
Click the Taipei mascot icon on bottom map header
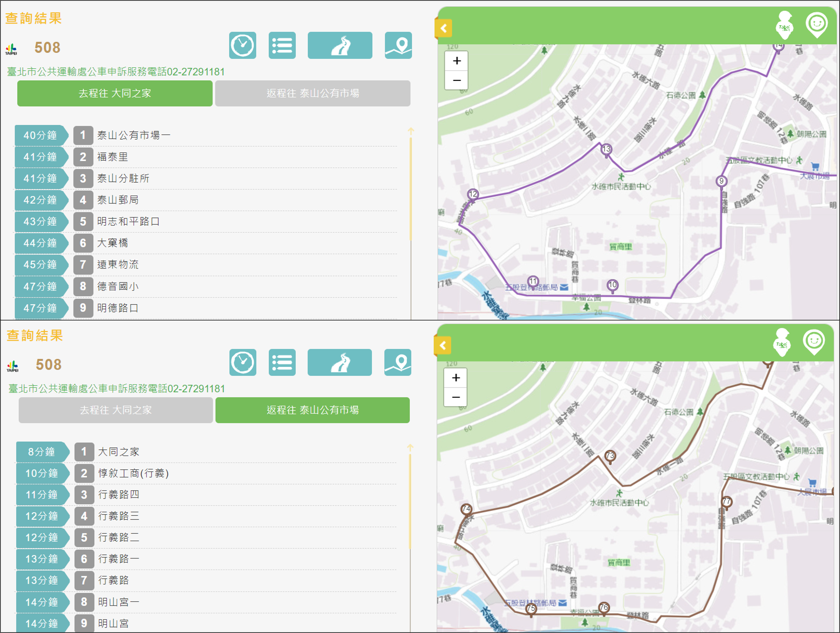[x=782, y=343]
